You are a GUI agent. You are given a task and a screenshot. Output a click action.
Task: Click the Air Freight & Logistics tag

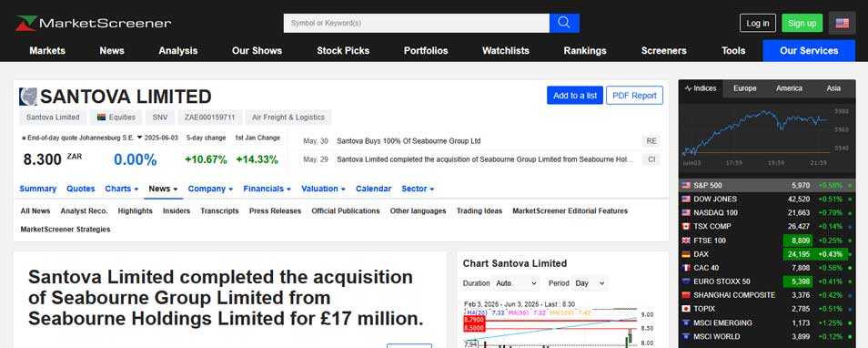(x=288, y=118)
